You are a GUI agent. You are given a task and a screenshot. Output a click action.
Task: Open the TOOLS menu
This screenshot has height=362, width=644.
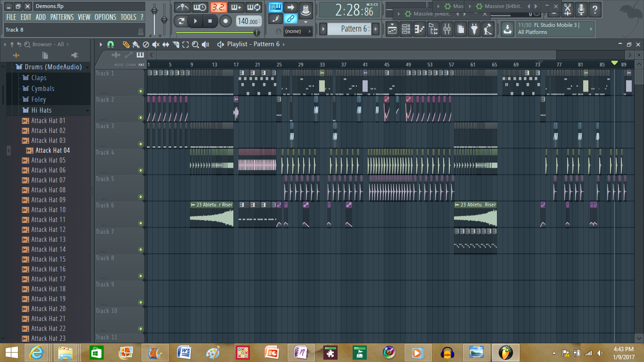pos(128,17)
